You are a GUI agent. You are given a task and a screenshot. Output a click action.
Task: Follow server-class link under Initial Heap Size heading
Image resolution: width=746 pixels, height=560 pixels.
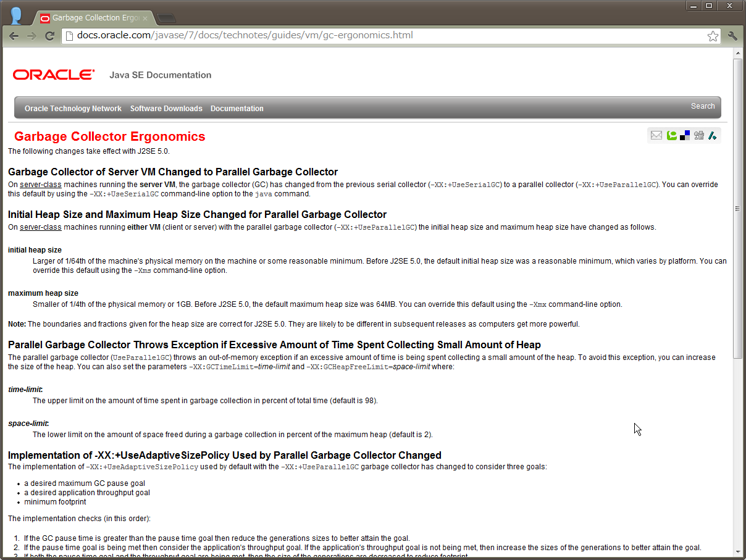tap(41, 227)
